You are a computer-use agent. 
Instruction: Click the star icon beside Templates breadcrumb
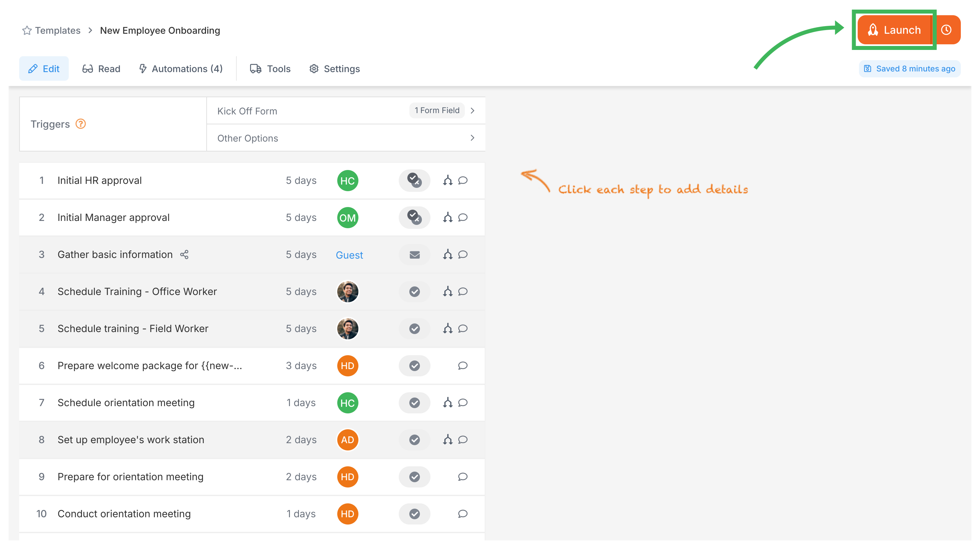(x=27, y=30)
